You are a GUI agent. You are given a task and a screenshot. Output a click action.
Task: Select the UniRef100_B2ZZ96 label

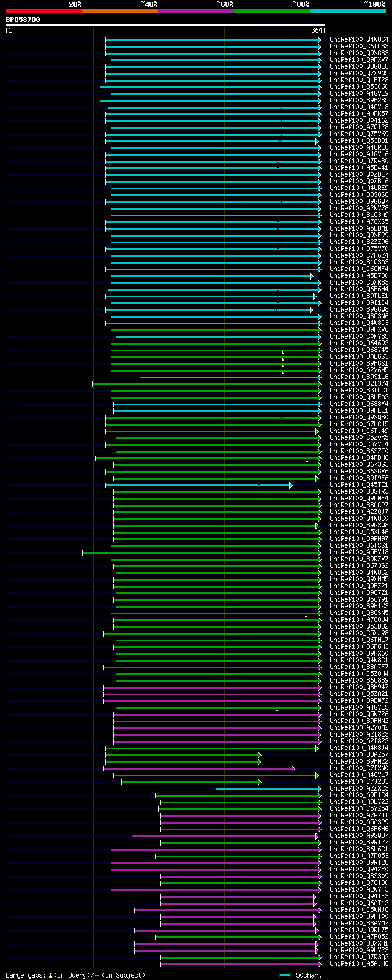click(359, 242)
